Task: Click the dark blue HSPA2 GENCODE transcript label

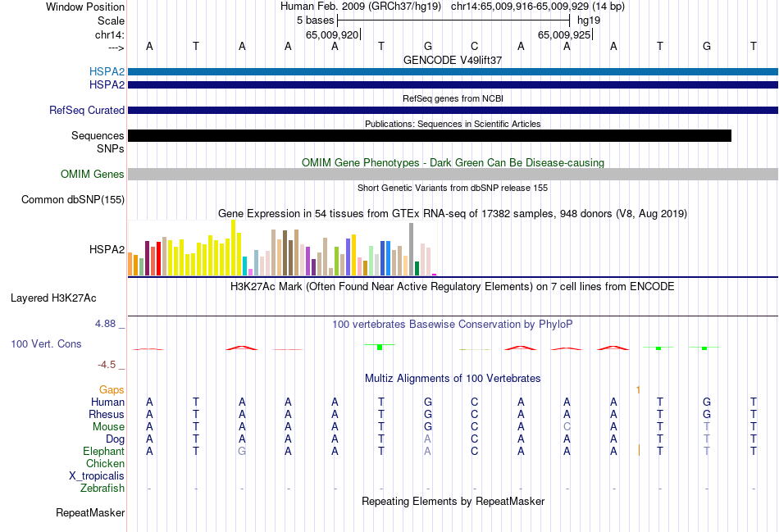Action: pos(107,85)
